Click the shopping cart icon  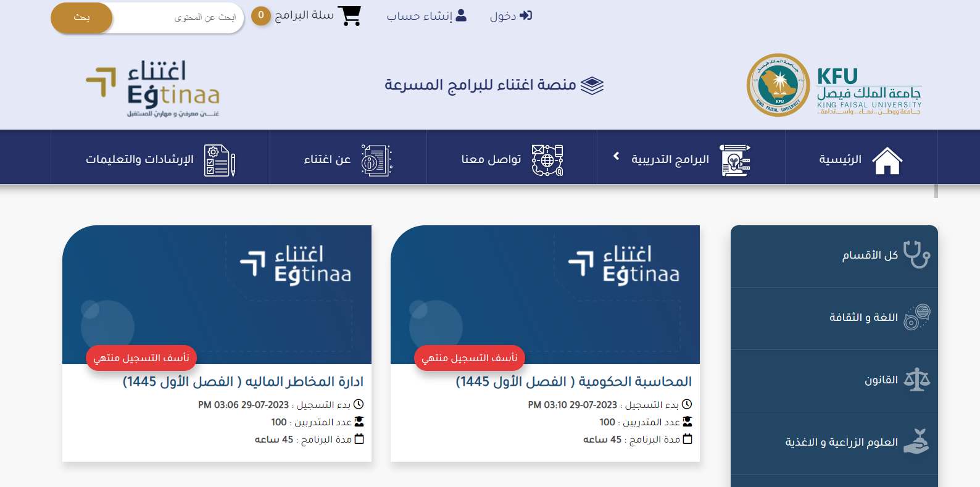(350, 15)
